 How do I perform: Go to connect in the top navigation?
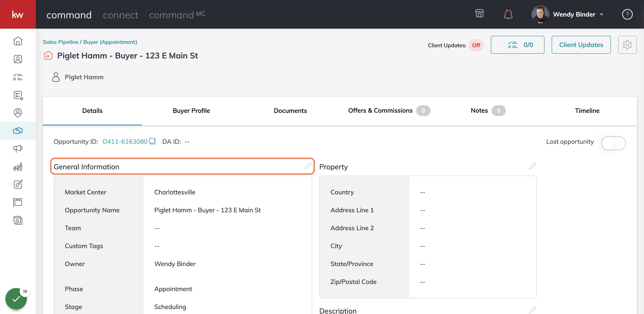point(121,15)
